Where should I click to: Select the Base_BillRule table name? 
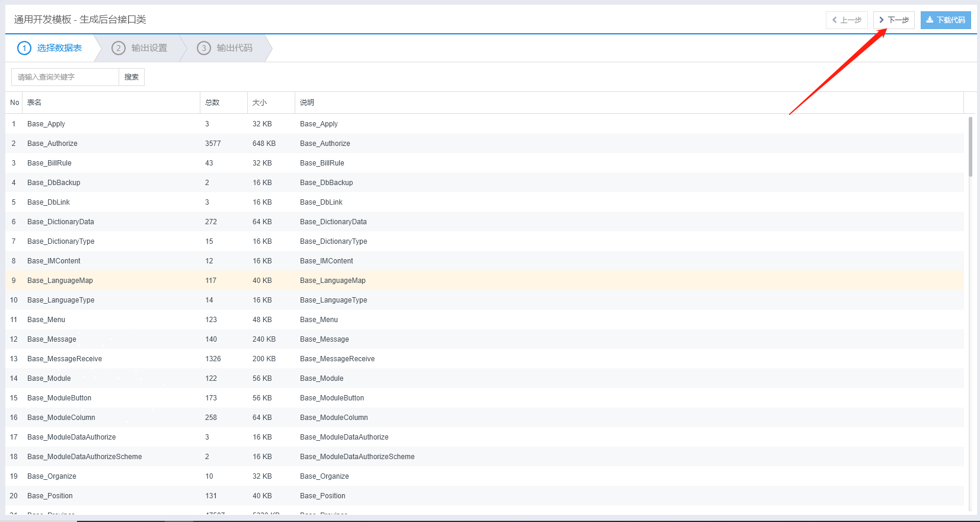coord(49,163)
